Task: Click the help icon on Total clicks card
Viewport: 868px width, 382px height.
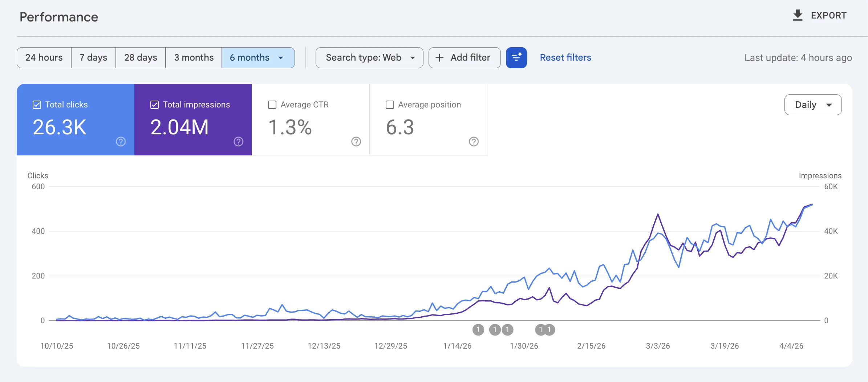Action: click(x=120, y=142)
